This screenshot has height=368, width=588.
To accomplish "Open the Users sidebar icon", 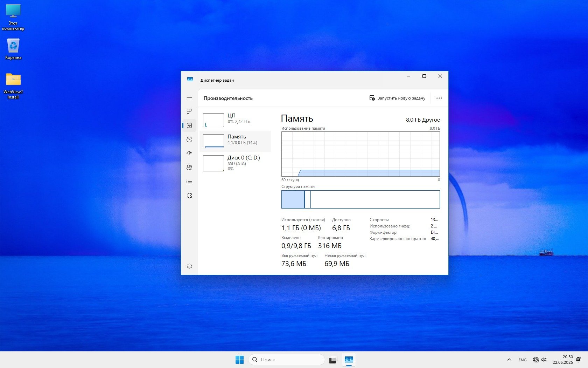I will click(189, 168).
